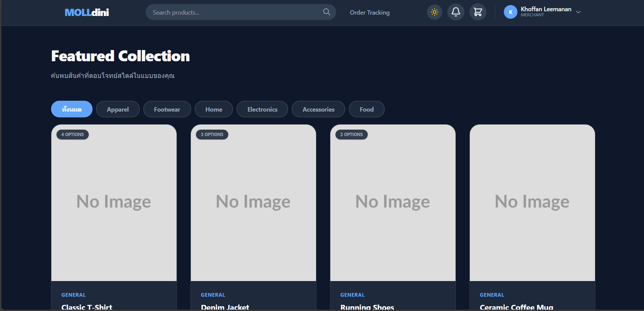The height and width of the screenshot is (311, 644).
Task: View the Running Shoes product card
Action: [393, 202]
